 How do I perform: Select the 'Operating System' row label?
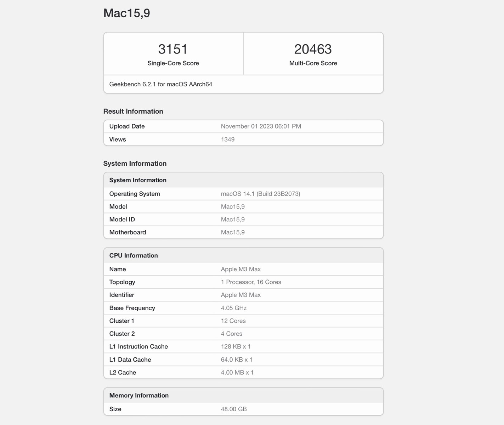point(135,194)
